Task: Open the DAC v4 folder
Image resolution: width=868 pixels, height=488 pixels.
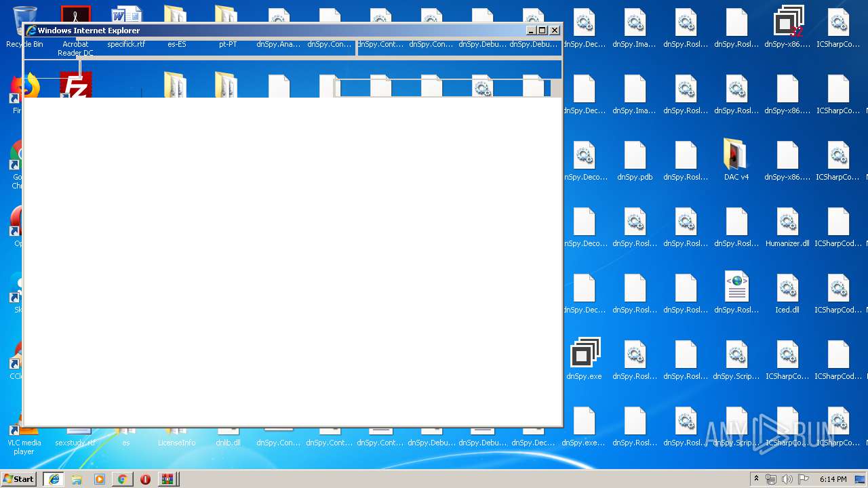Action: [736, 155]
